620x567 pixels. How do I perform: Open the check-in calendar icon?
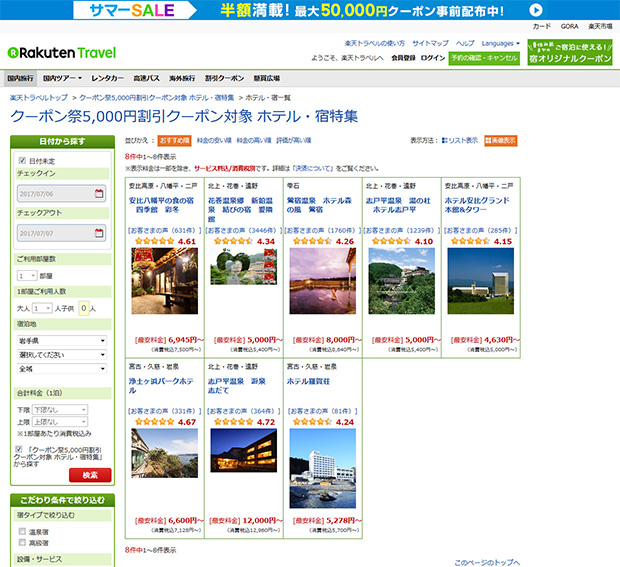click(x=99, y=193)
